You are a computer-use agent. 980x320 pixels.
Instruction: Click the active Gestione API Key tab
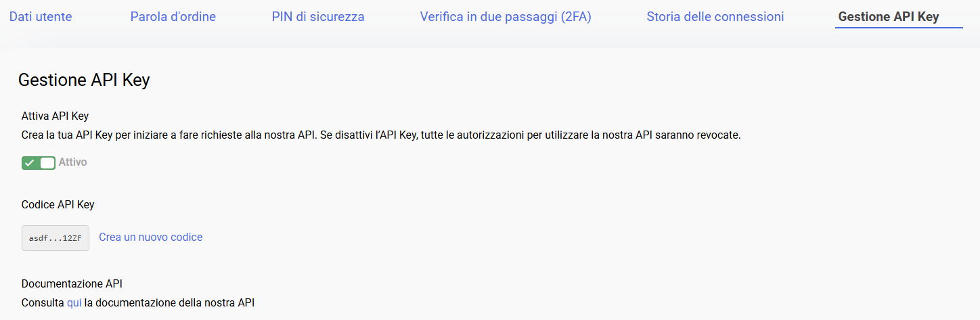click(889, 16)
